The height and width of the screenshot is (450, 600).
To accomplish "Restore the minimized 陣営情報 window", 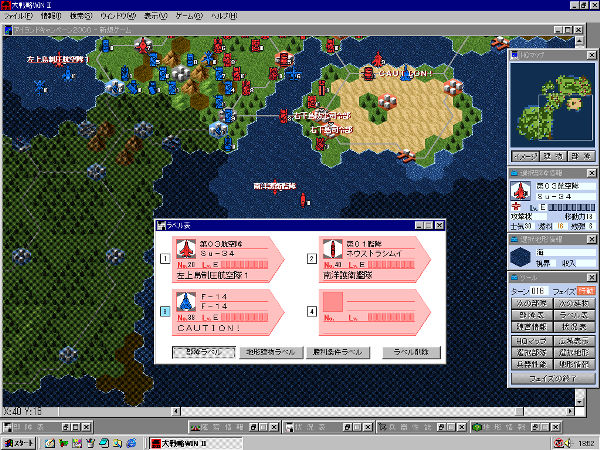I will point(253,427).
